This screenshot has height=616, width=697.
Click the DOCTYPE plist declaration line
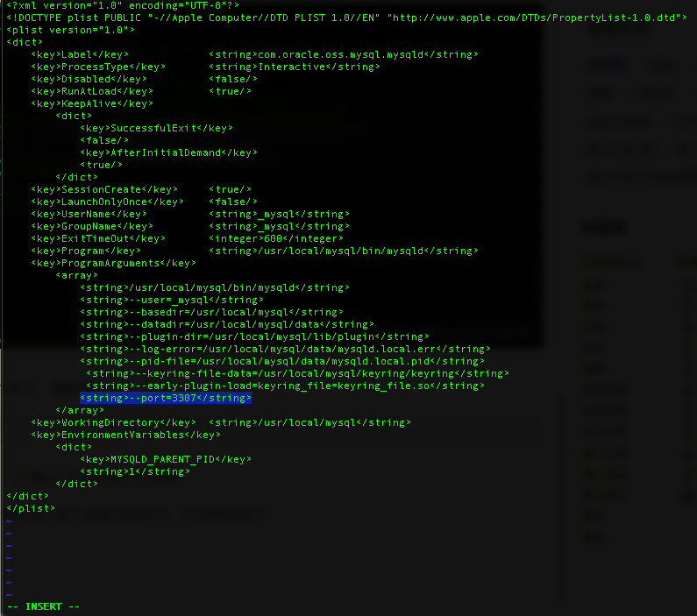point(346,18)
